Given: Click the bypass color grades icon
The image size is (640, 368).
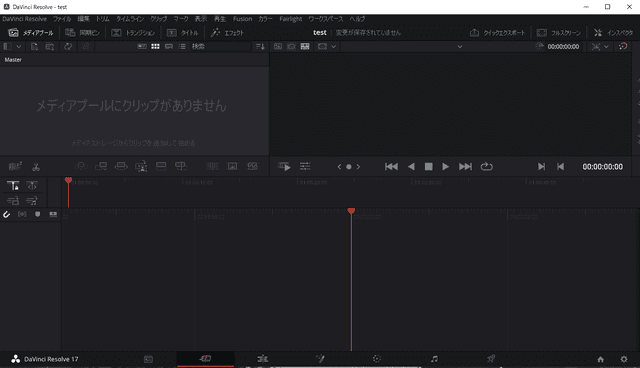Looking at the screenshot, I should (623, 46).
